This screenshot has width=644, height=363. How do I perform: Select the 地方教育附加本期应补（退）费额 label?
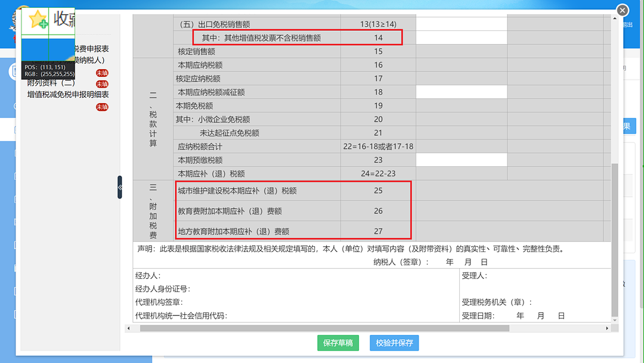tap(233, 231)
